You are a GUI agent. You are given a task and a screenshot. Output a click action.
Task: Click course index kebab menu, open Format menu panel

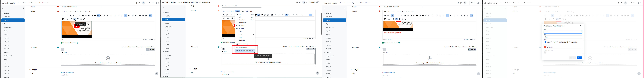pyautogui.click(x=184, y=8)
